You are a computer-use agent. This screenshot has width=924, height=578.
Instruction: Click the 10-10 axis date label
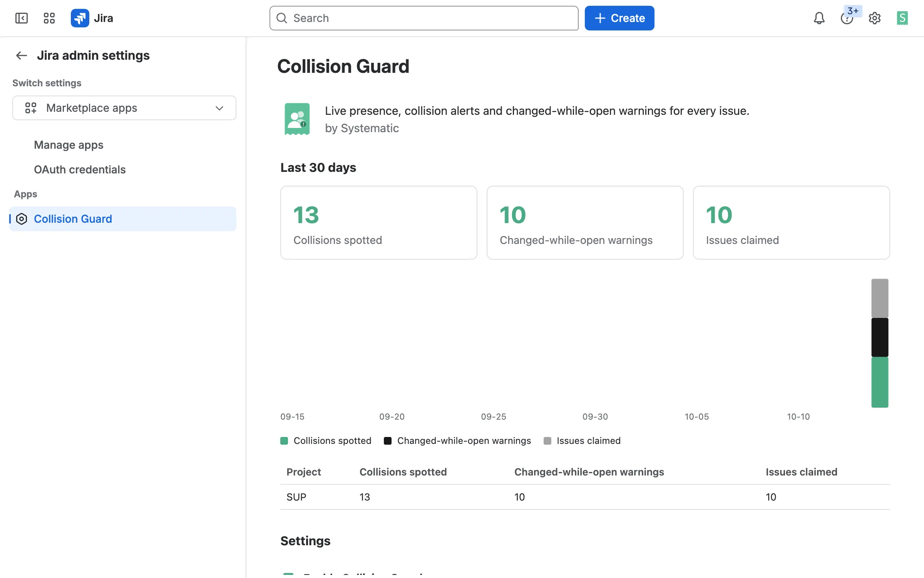[798, 417]
